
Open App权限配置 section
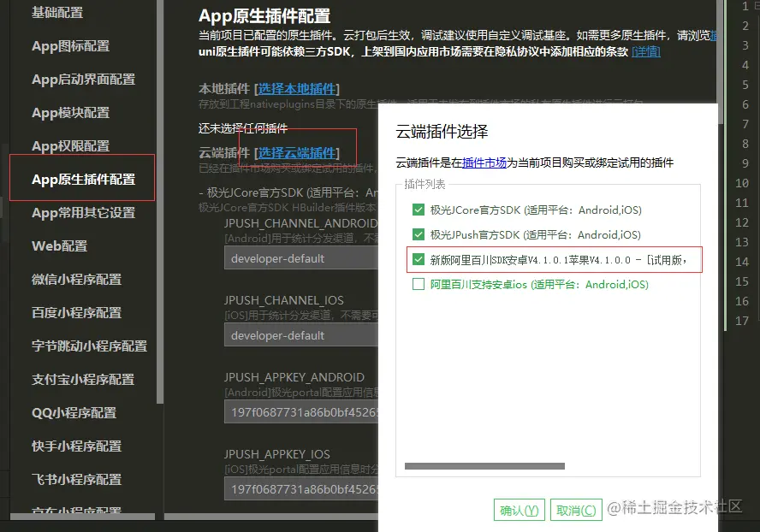(x=70, y=146)
